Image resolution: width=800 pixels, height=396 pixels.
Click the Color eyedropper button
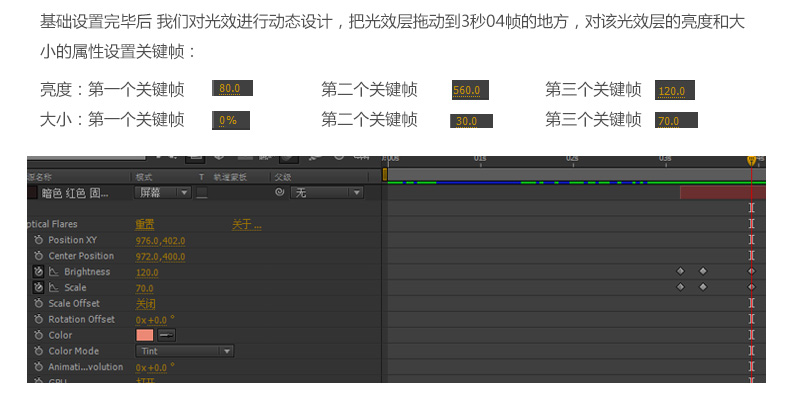tap(166, 335)
